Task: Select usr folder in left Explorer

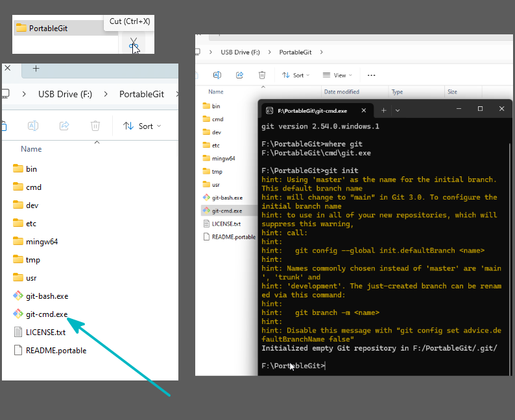Action: click(25, 278)
